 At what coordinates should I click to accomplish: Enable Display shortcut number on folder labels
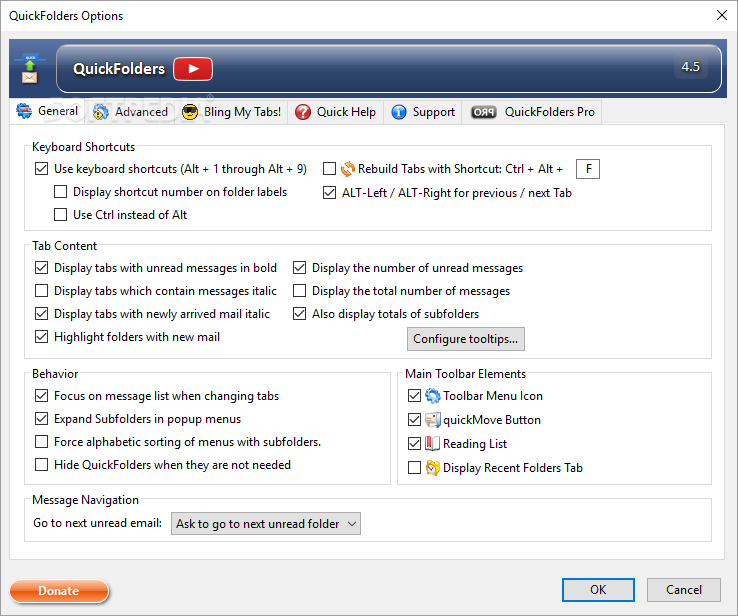point(60,192)
